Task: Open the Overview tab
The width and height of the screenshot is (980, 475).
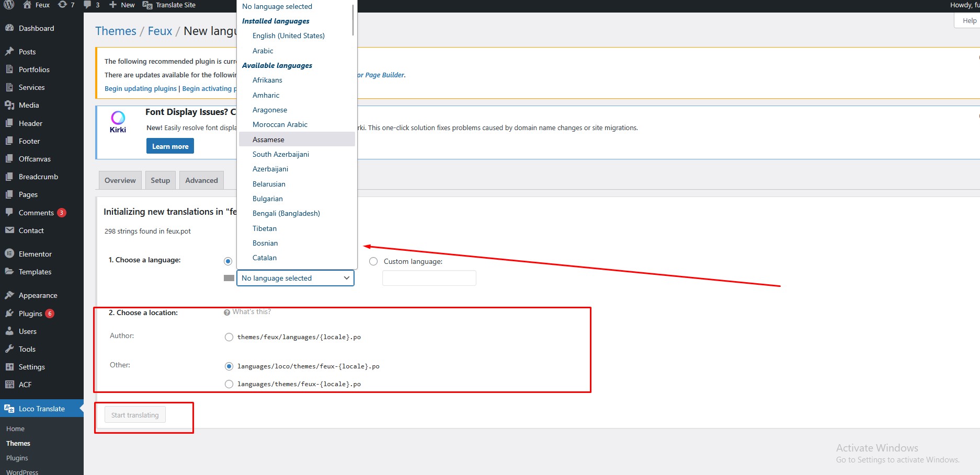Action: (120, 180)
